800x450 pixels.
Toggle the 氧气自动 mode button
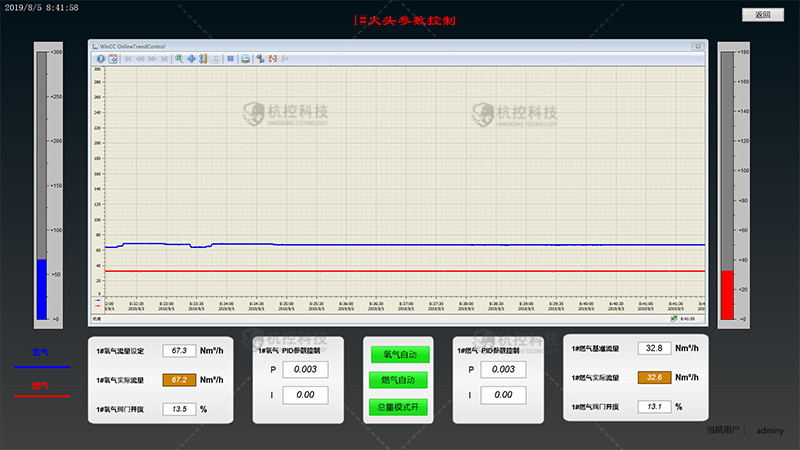tap(400, 354)
